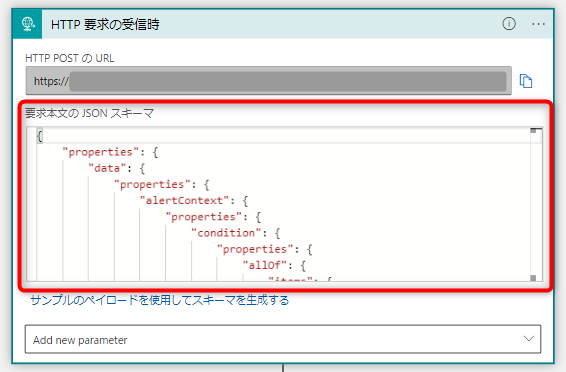Click the HTTP request trigger globe icon
The height and width of the screenshot is (372, 566).
click(x=28, y=24)
